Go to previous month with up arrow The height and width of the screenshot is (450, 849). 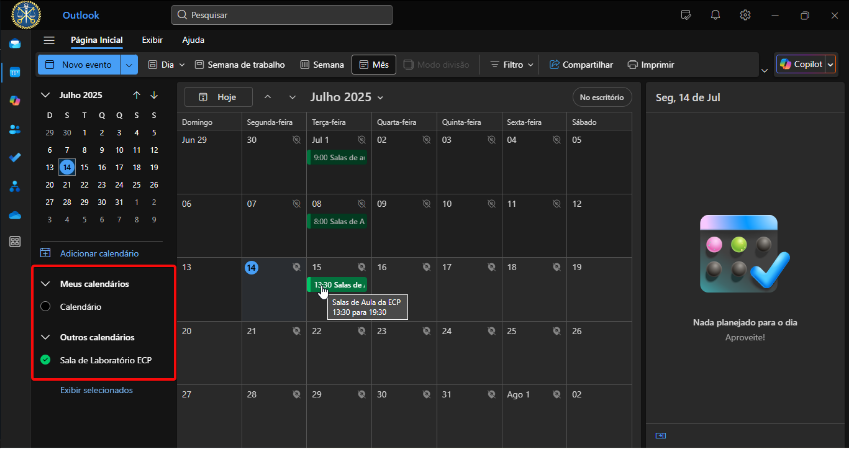pos(136,95)
